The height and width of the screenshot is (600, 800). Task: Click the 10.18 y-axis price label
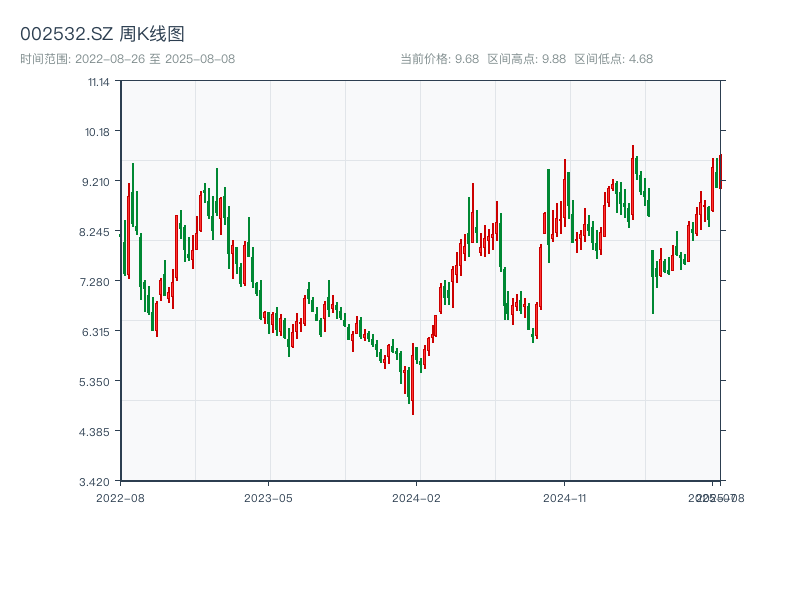(99, 132)
